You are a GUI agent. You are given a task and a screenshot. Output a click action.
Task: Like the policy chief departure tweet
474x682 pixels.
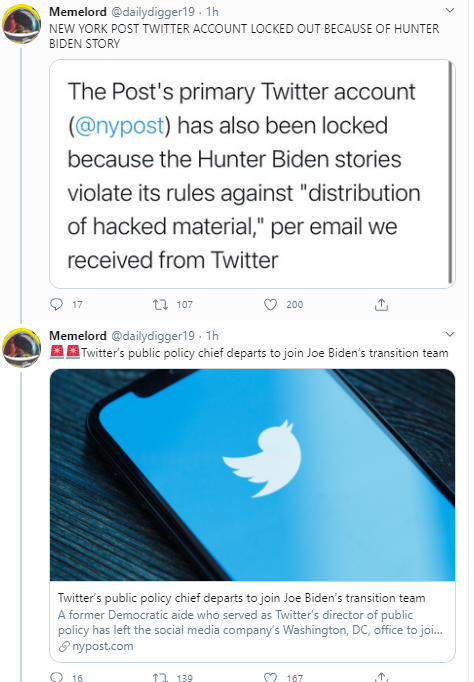pos(270,677)
